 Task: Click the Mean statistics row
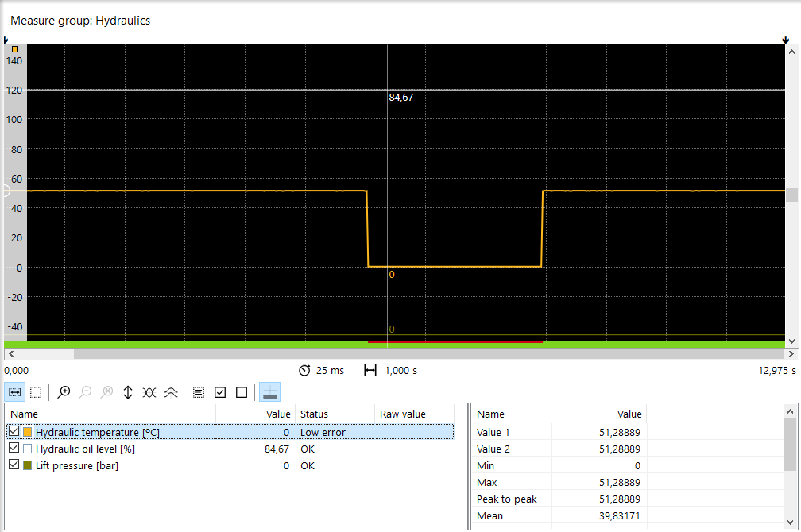[559, 515]
